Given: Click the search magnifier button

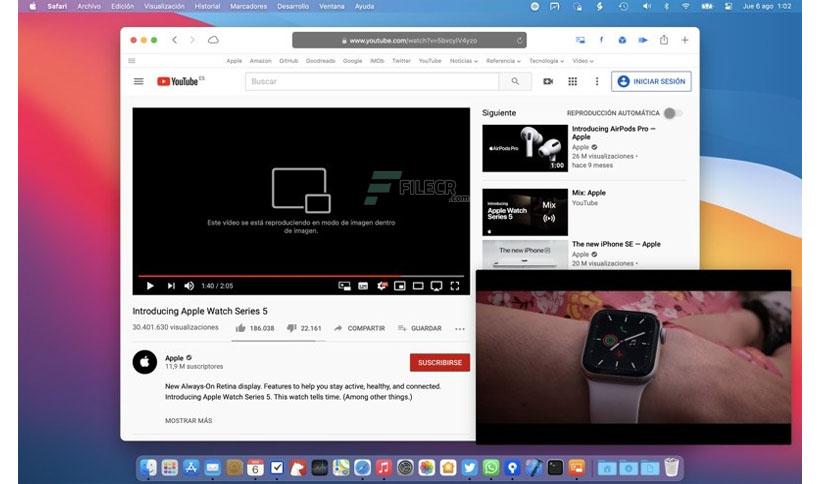Looking at the screenshot, I should pyautogui.click(x=515, y=82).
